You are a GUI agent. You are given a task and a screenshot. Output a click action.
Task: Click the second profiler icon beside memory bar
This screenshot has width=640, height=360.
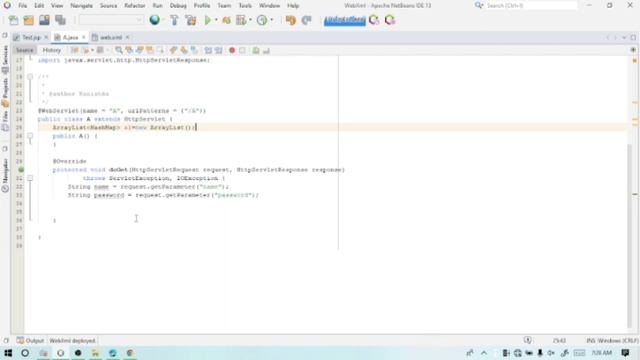[390, 20]
